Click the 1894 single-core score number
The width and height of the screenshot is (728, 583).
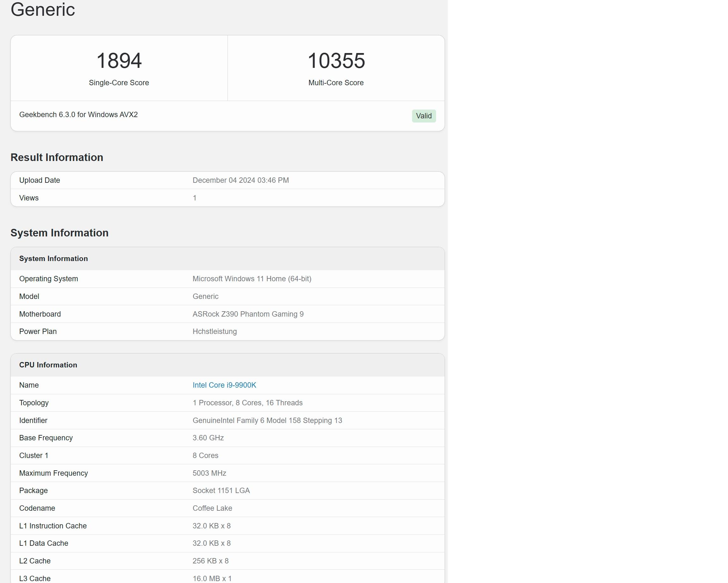click(119, 61)
